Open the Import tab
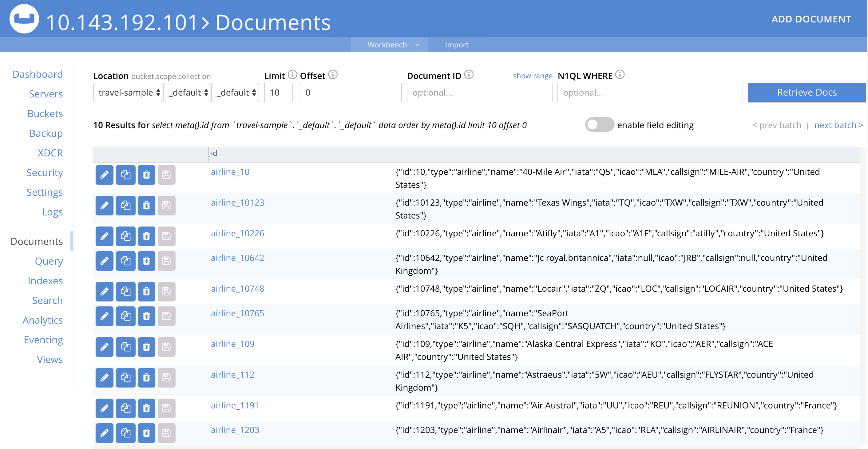868x449 pixels. coord(456,44)
